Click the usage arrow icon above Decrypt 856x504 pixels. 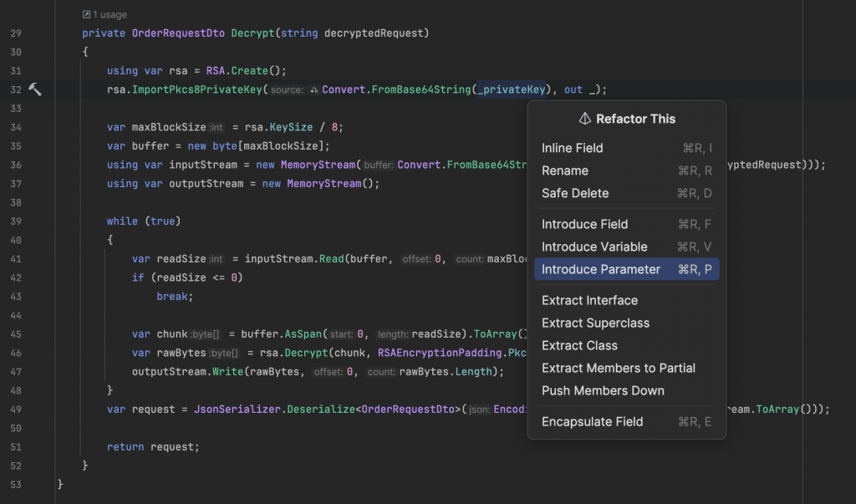pos(87,14)
